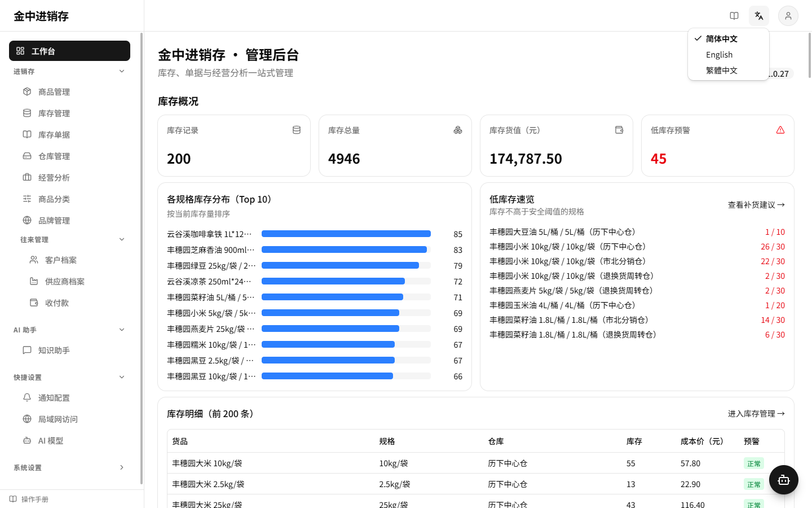Click the 成本价（元） column header
Screen dimensions: 812x508
tap(702, 441)
